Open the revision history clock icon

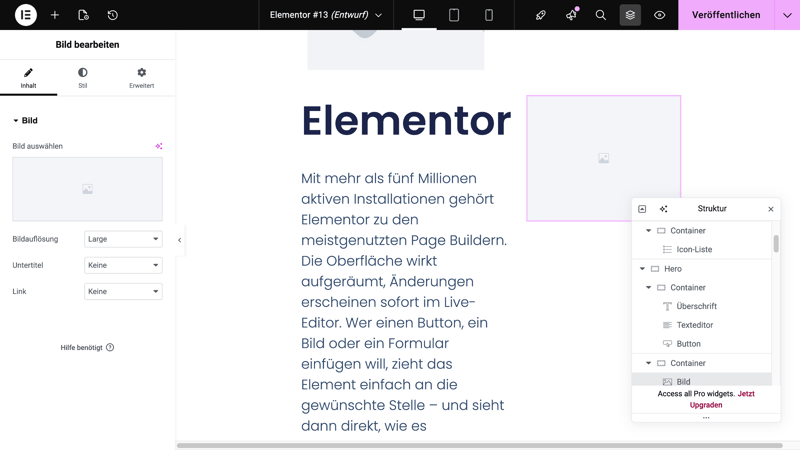pyautogui.click(x=113, y=15)
